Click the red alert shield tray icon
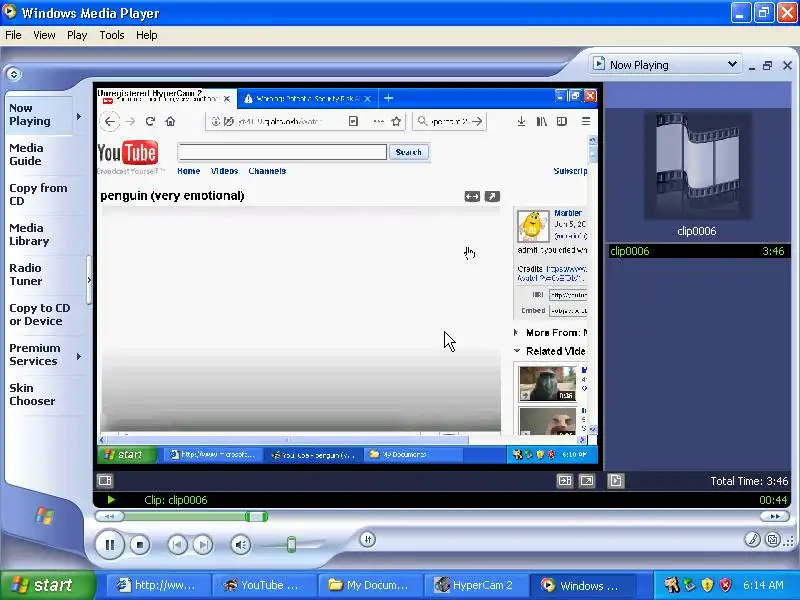 [726, 585]
